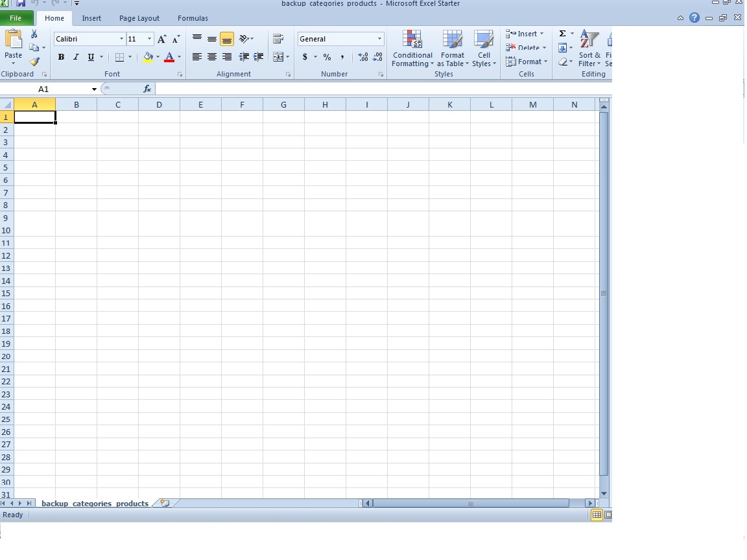Viewport: 747px width, 560px height.
Task: Decrease the indent
Action: 244,57
